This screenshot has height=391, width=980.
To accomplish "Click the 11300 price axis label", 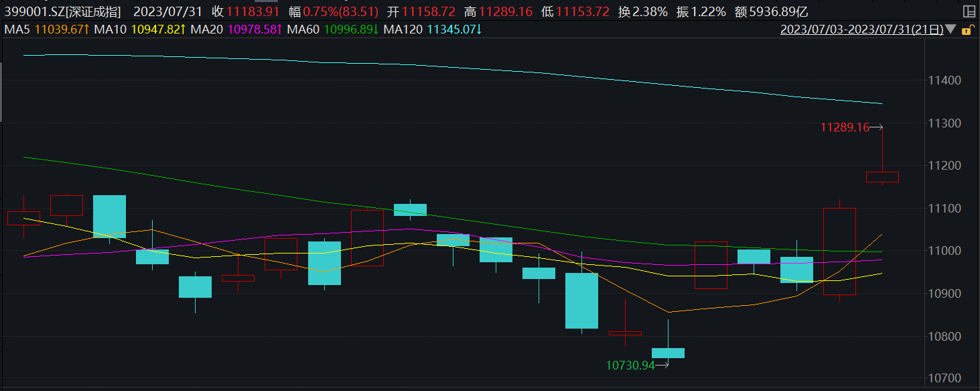I will tap(947, 123).
